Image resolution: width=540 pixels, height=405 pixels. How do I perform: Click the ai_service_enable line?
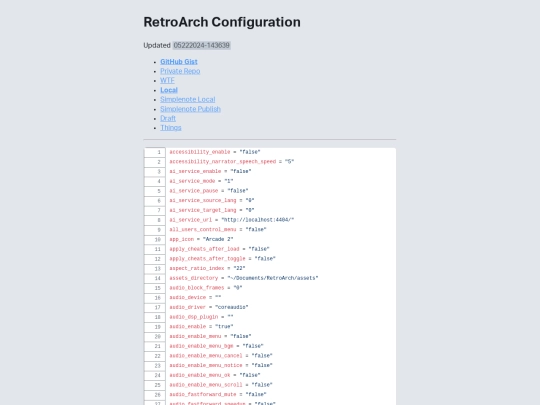click(210, 171)
